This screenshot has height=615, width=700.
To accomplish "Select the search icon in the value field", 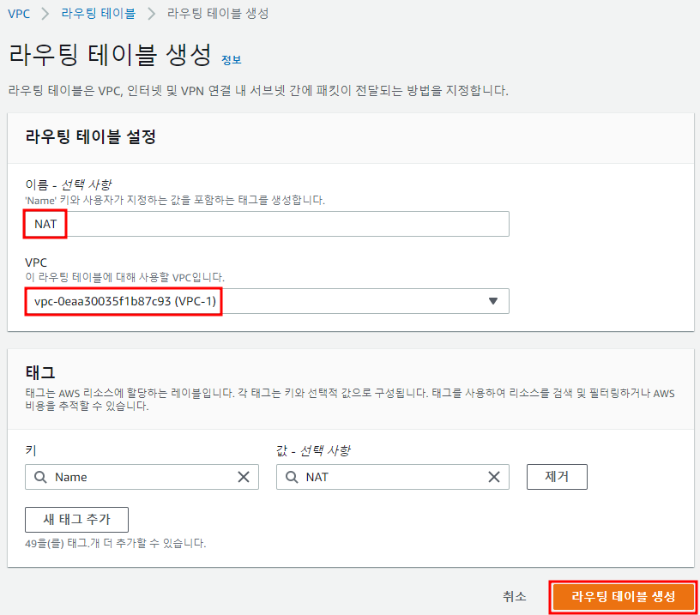I will point(292,477).
